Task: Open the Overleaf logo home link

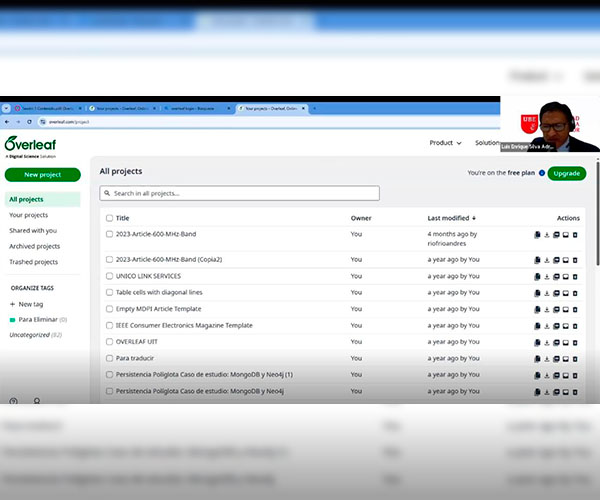Action: [x=30, y=147]
